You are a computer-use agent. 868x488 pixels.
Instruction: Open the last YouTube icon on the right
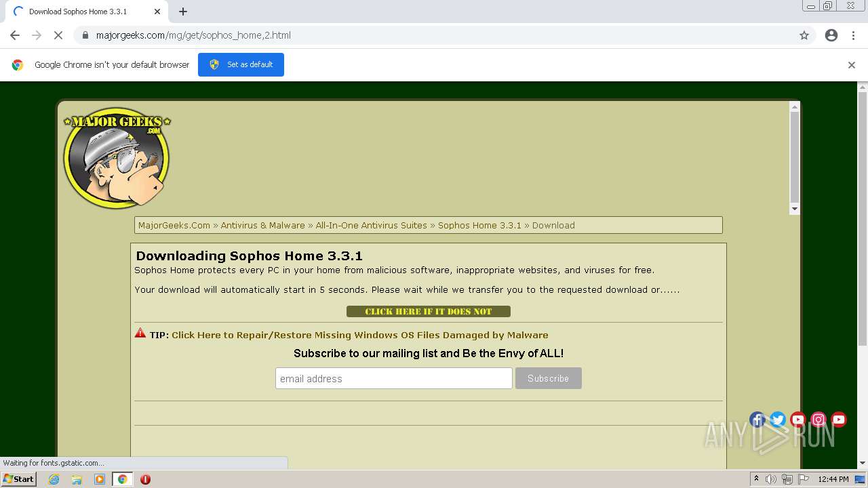tap(839, 420)
